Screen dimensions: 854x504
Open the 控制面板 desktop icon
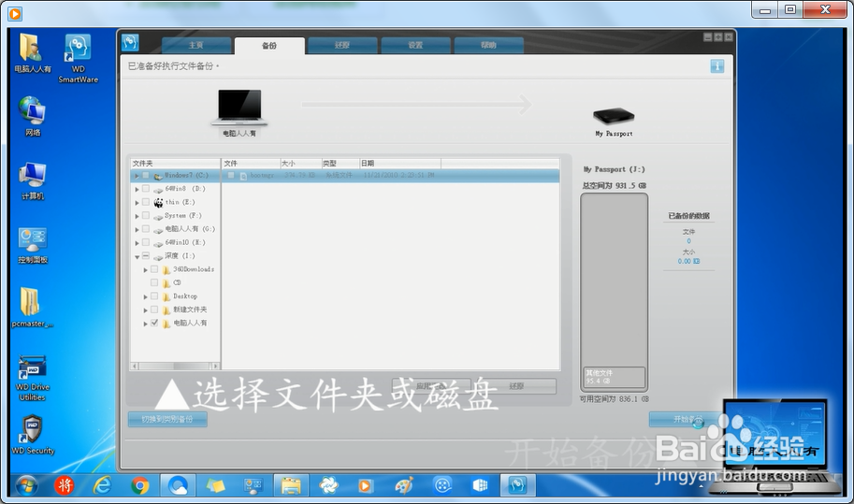32,245
